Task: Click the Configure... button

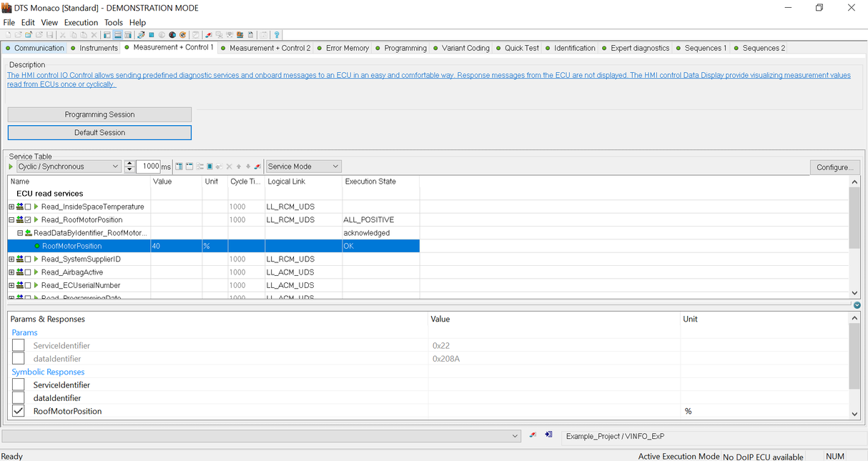Action: point(834,167)
